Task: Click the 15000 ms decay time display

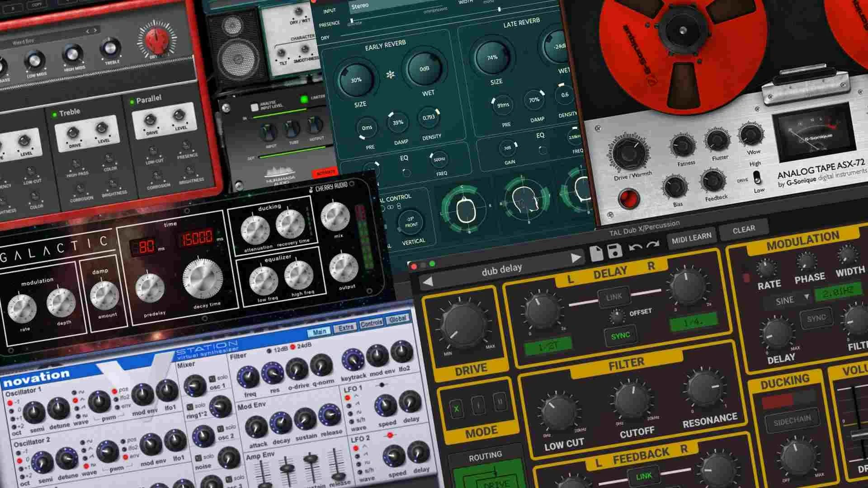Action: 197,239
